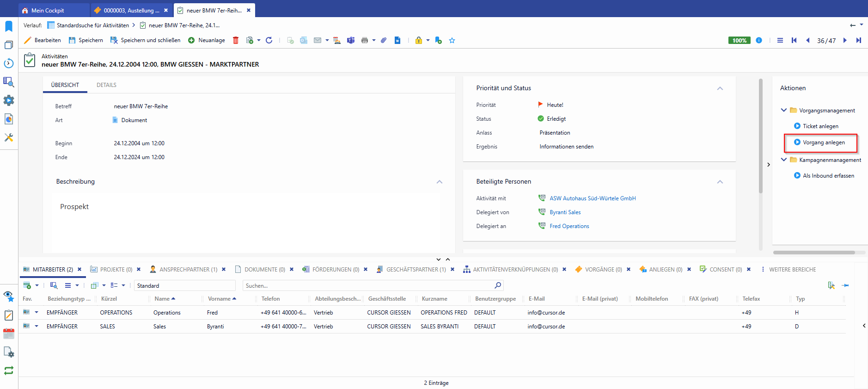Open the ANSPRECHPARTNER (1) tab

point(188,269)
